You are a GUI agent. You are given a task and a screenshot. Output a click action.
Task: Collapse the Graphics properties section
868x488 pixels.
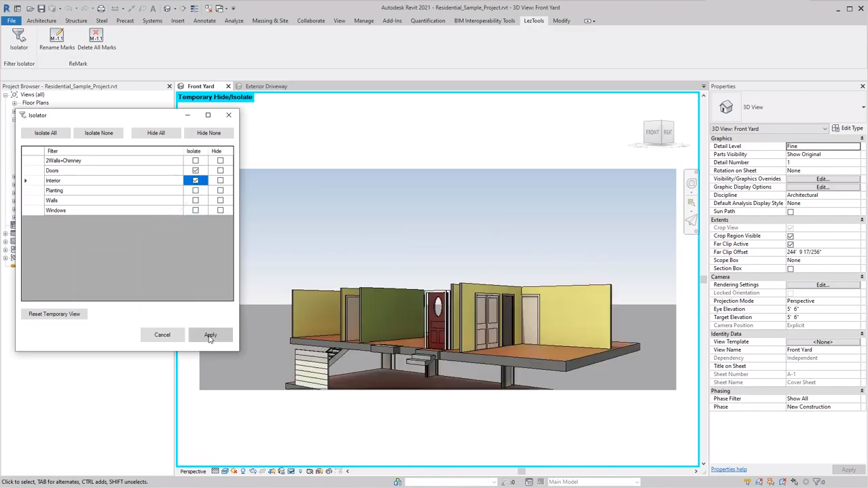pos(862,138)
